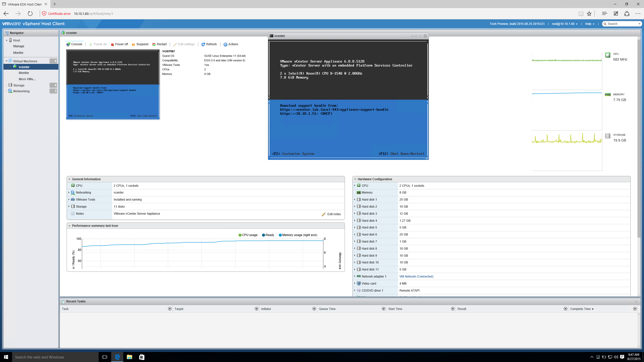Open root@10.10.1.60 user dropdown
This screenshot has width=644, height=362.
pyautogui.click(x=565, y=24)
